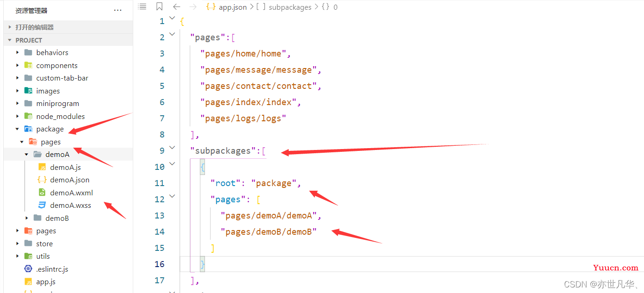Click the "root" key on line 11

(x=225, y=183)
